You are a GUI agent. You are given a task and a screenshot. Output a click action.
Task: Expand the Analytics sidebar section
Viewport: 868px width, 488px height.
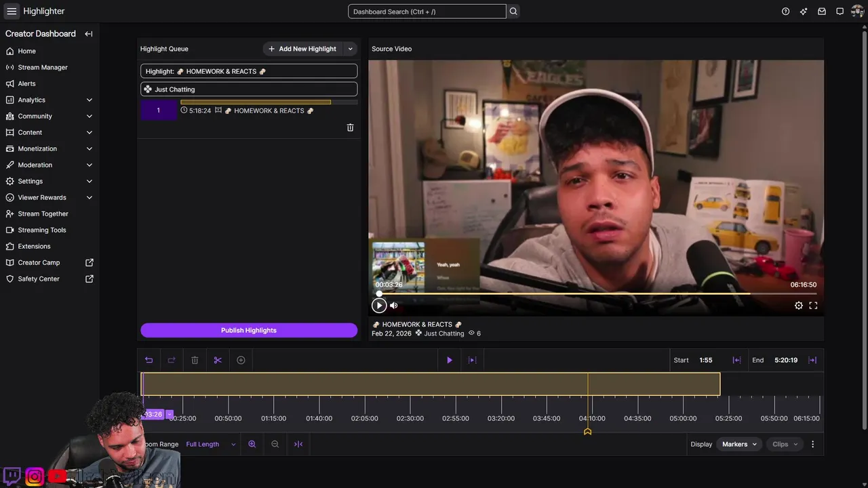pos(90,100)
